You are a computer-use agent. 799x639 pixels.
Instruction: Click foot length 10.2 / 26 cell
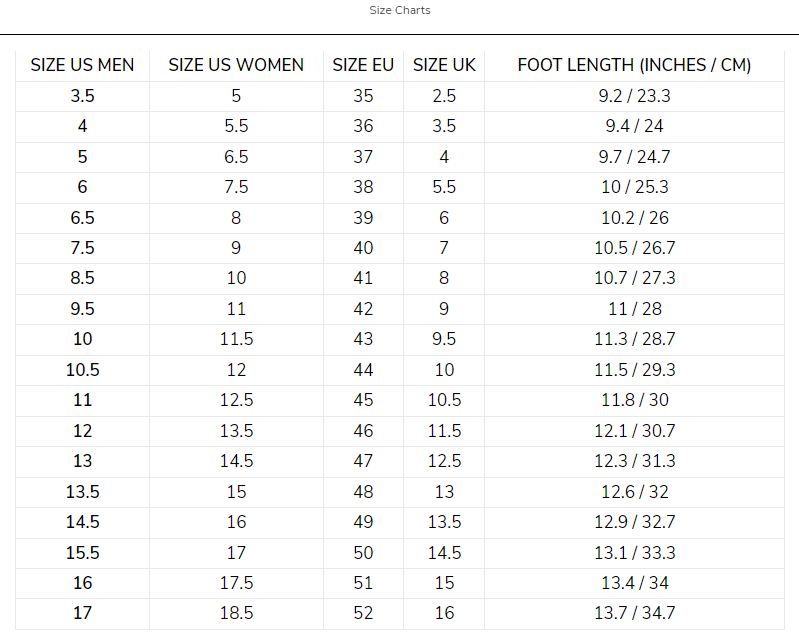click(x=634, y=218)
